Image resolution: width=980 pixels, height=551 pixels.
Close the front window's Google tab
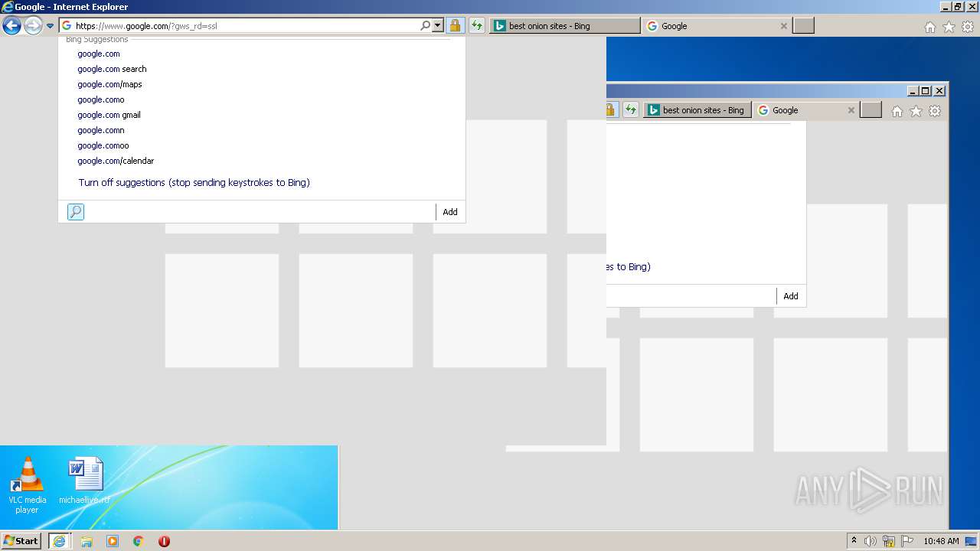[784, 26]
